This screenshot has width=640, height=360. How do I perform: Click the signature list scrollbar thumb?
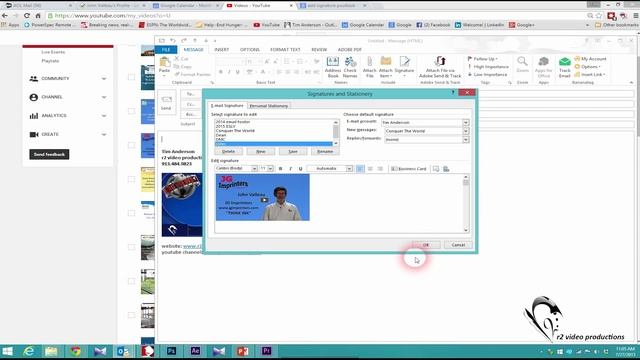tap(336, 131)
